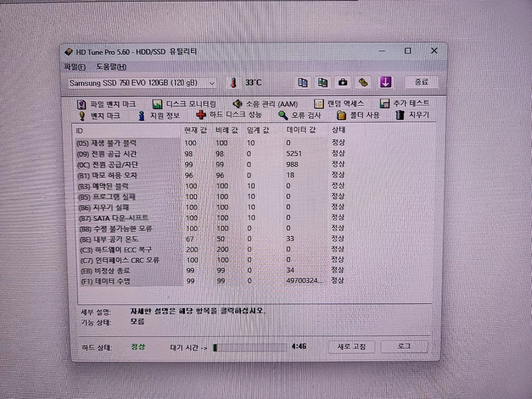
Task: Click the 임계 값 column header
Action: (x=258, y=130)
